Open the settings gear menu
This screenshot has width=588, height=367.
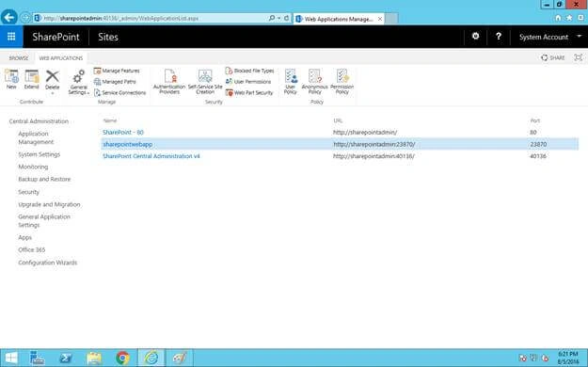coord(475,37)
